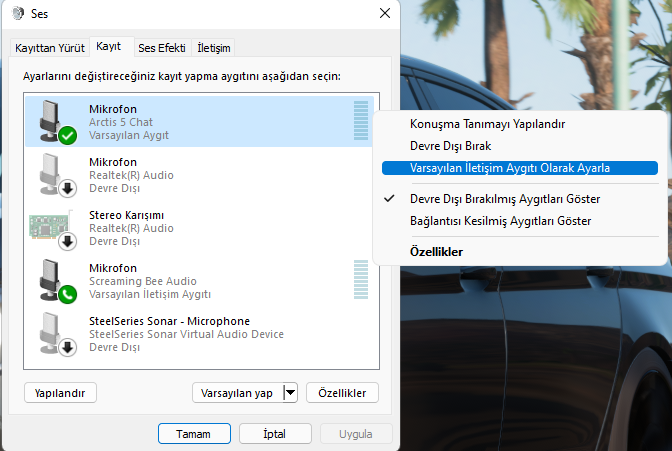Click the Arctis 5 Chat level meter
Image resolution: width=672 pixels, height=451 pixels.
[x=361, y=120]
